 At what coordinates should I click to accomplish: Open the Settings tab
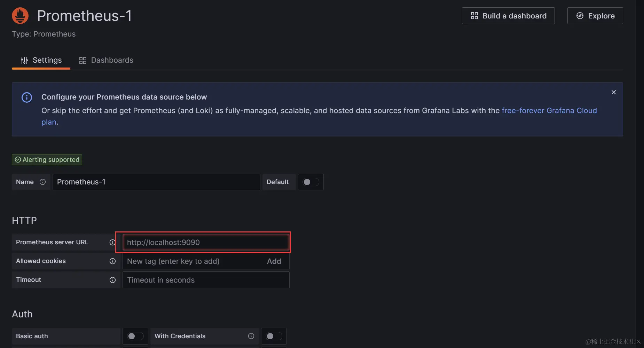(x=41, y=60)
